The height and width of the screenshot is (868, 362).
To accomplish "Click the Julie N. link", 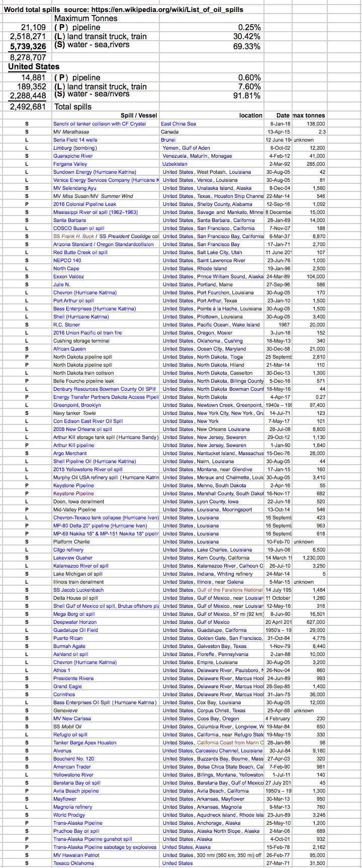I will tap(62, 284).
